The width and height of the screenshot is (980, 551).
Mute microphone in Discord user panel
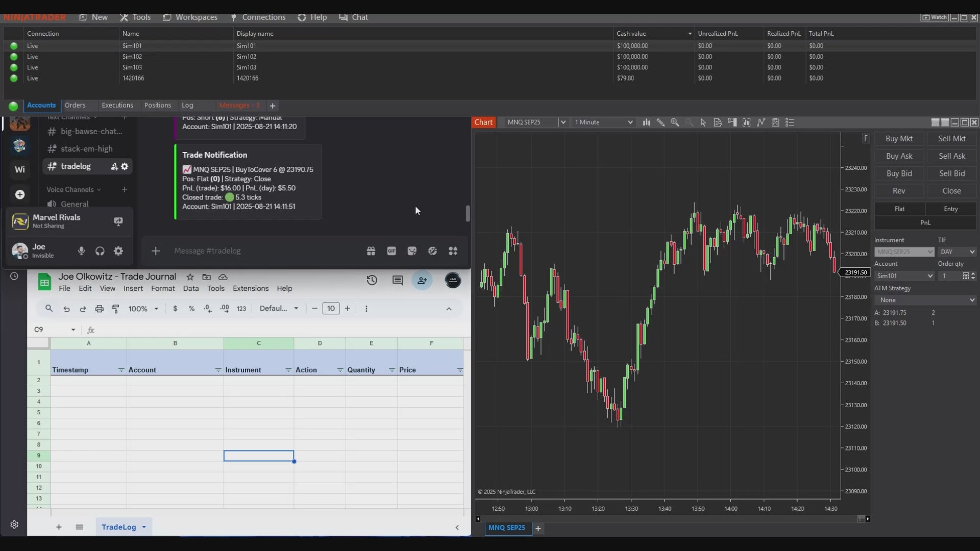coord(81,251)
